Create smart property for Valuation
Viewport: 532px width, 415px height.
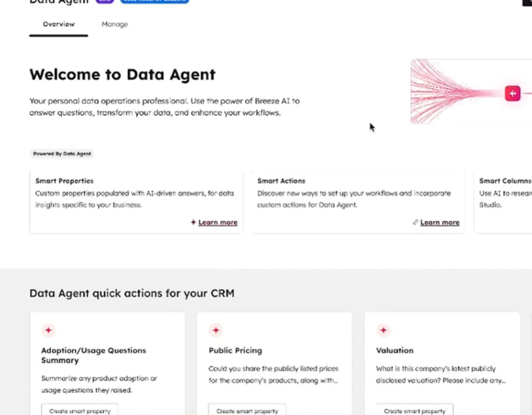click(415, 410)
